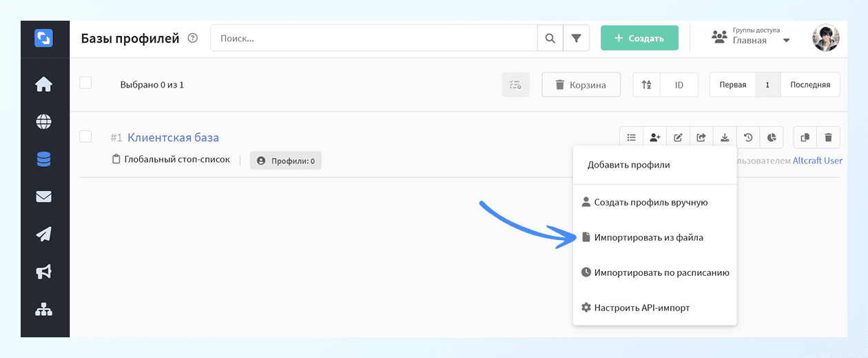Click the globe icon in sidebar
Viewport: 868px width, 358px height.
44,122
